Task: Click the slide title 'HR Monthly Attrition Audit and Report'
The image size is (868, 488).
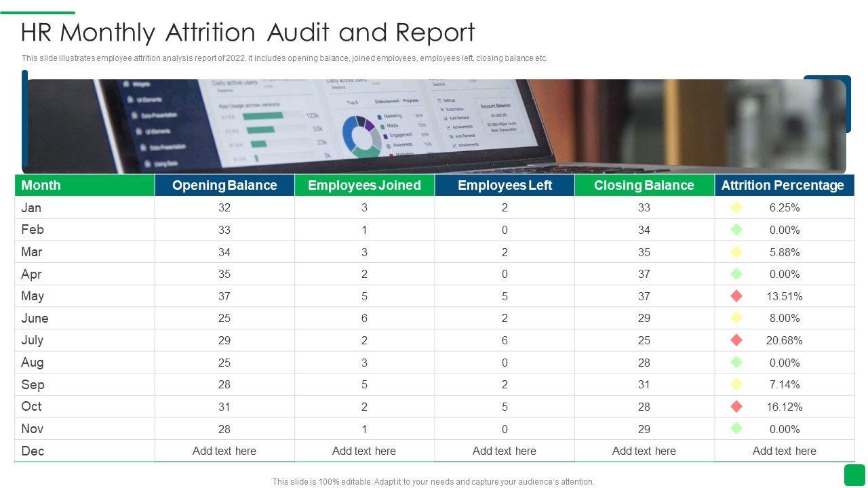Action: click(x=248, y=33)
